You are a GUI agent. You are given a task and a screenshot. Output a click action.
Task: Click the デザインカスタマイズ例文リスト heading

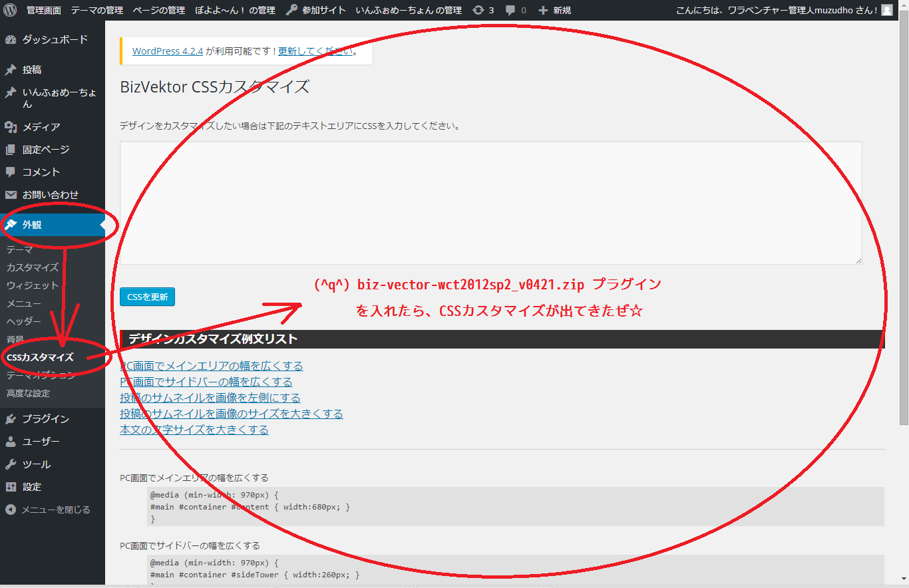(x=213, y=339)
